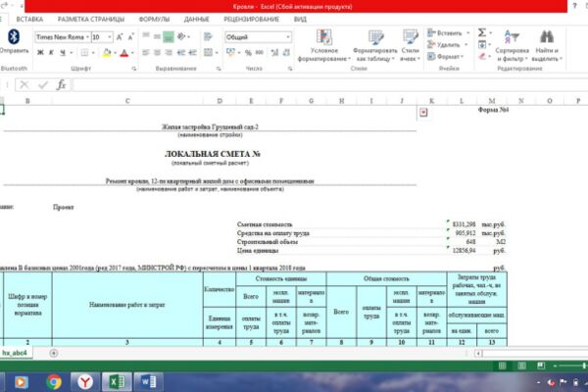Open Сортировка и фильтр

[512, 45]
